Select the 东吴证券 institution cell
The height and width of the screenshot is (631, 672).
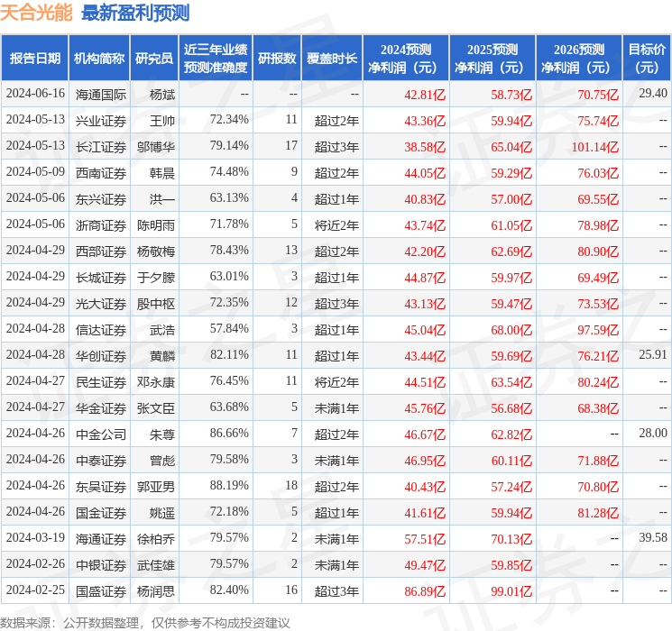click(101, 486)
